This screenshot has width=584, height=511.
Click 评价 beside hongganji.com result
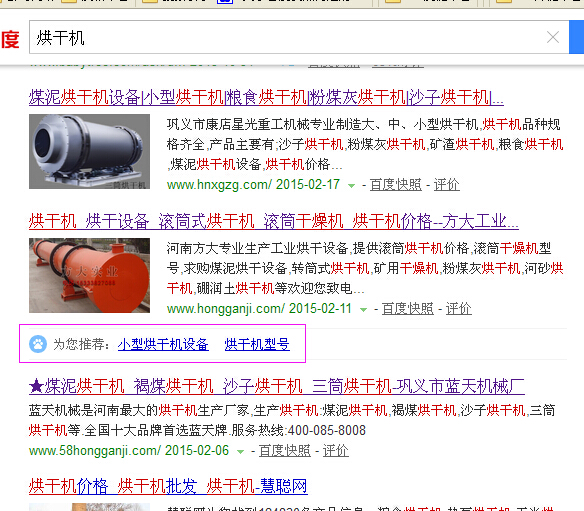pos(458,309)
